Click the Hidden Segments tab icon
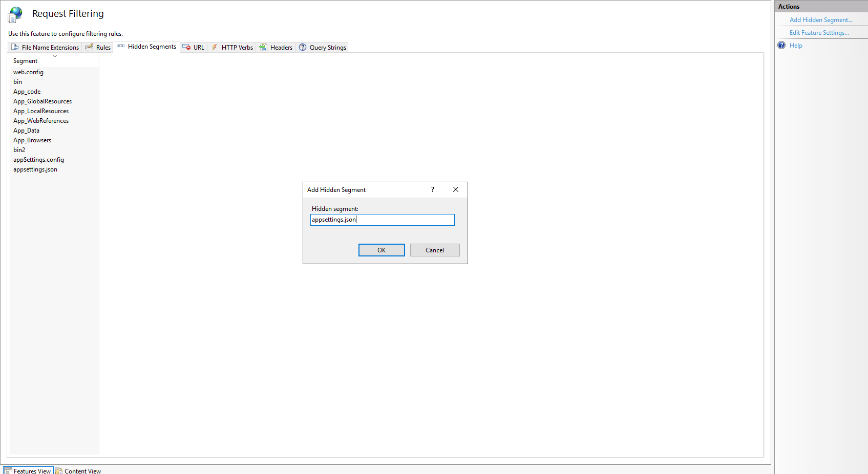 pos(120,46)
